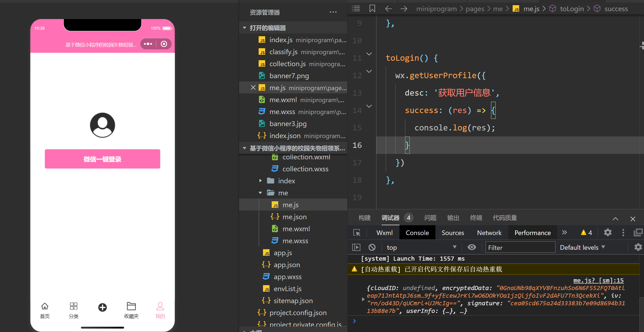Click the element inspector picker icon
The width and height of the screenshot is (644, 332).
pos(357,233)
